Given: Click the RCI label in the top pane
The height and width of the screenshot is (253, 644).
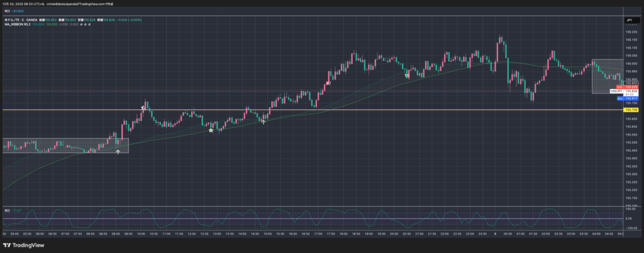Looking at the screenshot, I should (x=7, y=11).
